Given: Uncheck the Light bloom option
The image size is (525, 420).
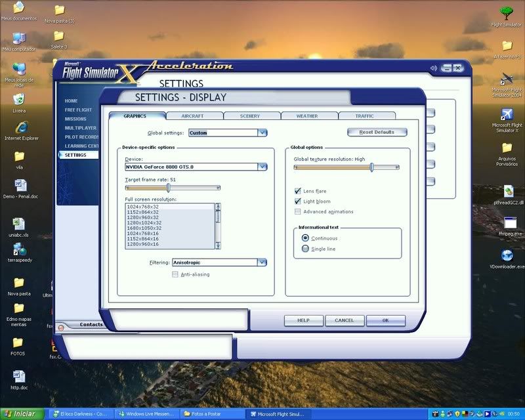Looking at the screenshot, I should pos(297,201).
